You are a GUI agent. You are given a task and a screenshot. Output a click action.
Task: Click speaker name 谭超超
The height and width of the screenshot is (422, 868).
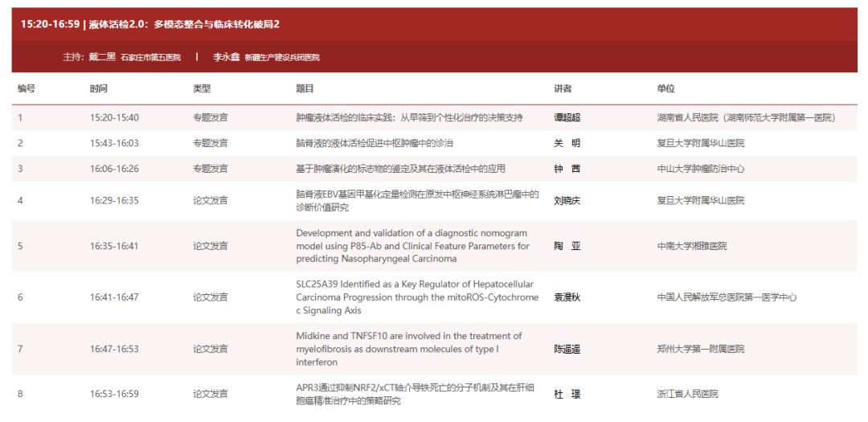pyautogui.click(x=567, y=118)
